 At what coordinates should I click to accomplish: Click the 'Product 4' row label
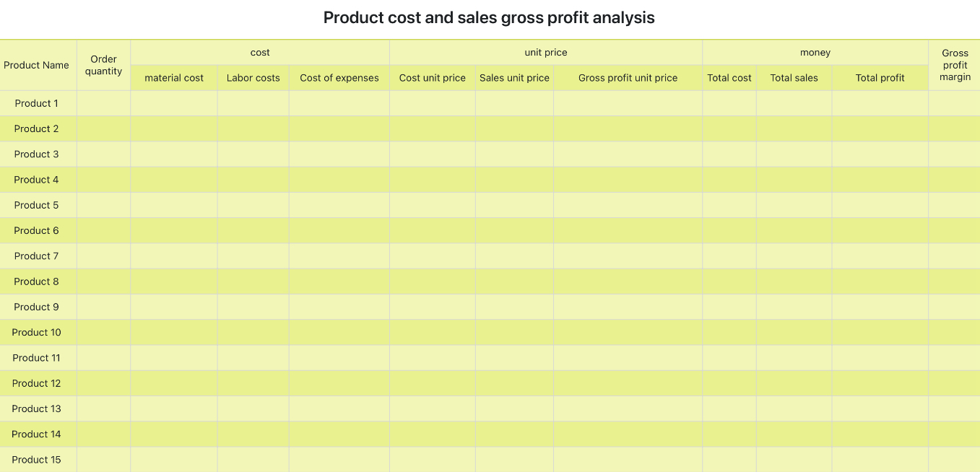tap(37, 180)
